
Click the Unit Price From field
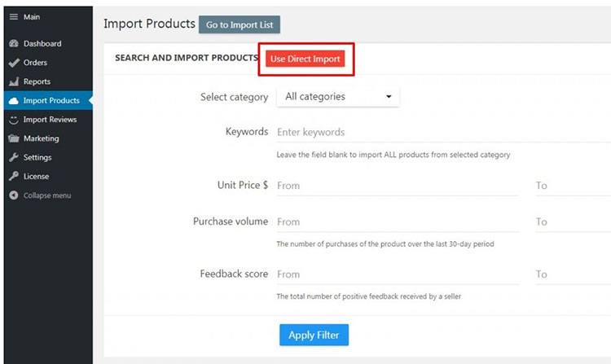(x=397, y=186)
